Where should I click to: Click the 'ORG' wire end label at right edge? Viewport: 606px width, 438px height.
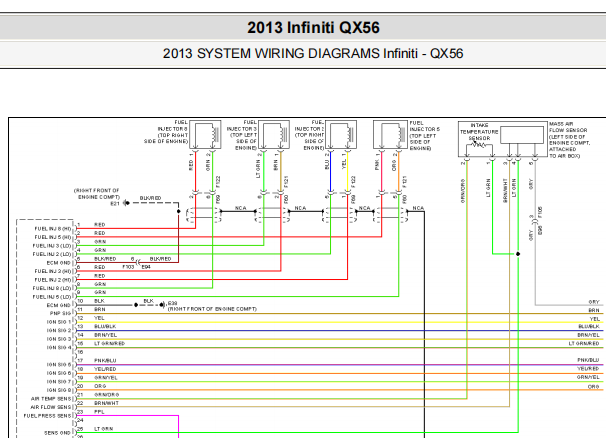(594, 387)
